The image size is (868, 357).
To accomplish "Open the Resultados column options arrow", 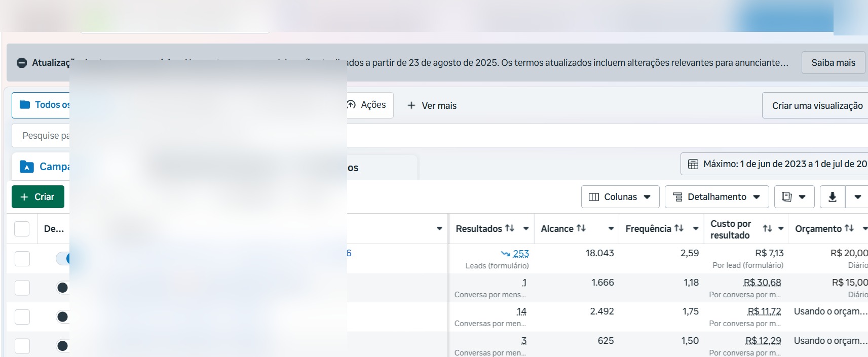I will pyautogui.click(x=526, y=229).
